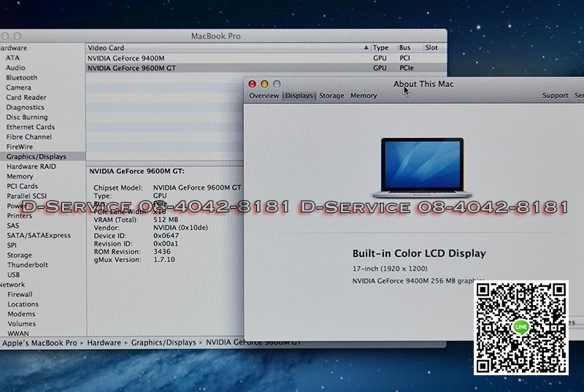Select Memory in System Information sidebar
The width and height of the screenshot is (584, 392).
20,176
